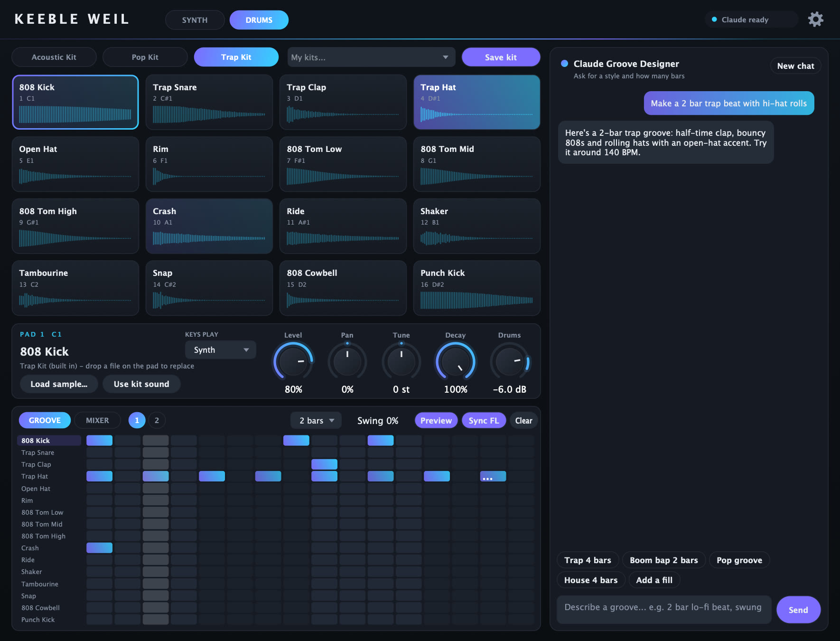Click the Tune knob
Image resolution: width=840 pixels, height=641 pixels.
pos(401,361)
